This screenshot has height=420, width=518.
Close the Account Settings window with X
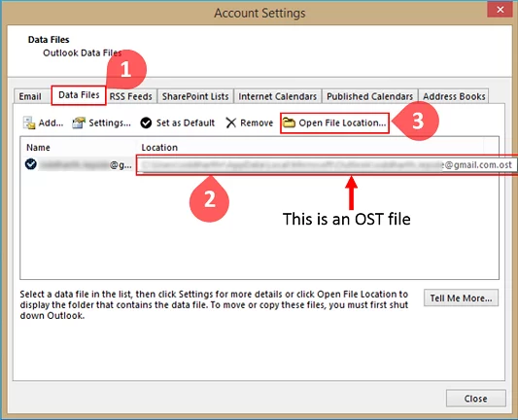coord(500,10)
